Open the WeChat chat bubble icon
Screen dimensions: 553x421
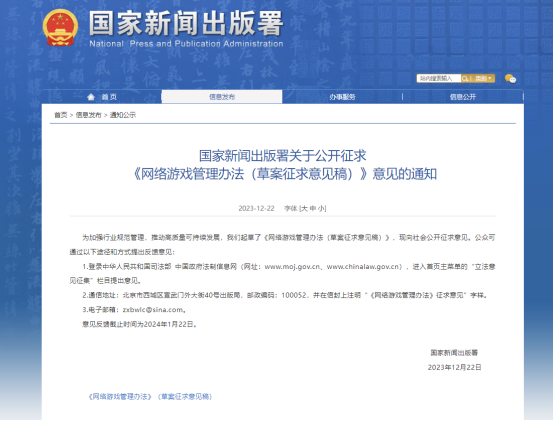tap(510, 78)
